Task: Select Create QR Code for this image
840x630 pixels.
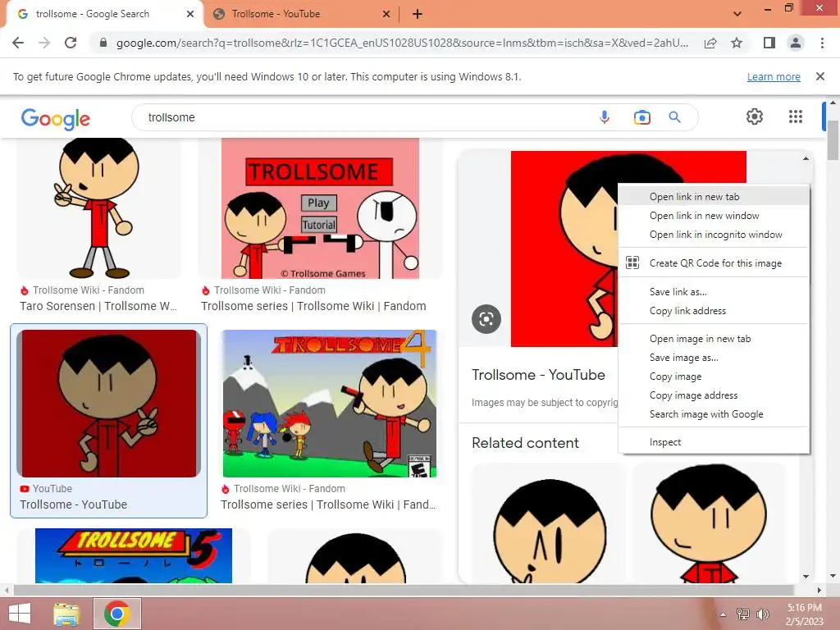Action: coord(714,263)
